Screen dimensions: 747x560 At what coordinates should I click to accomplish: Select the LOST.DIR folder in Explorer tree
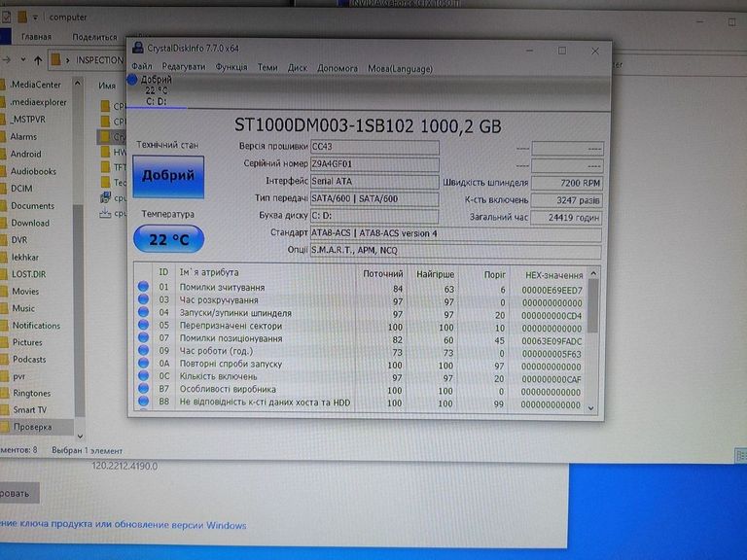[x=28, y=274]
